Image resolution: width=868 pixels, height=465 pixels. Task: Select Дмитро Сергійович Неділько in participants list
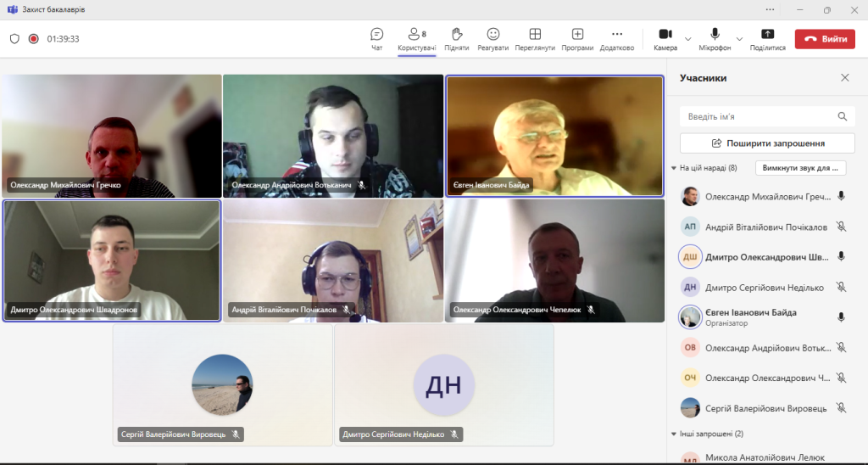767,287
